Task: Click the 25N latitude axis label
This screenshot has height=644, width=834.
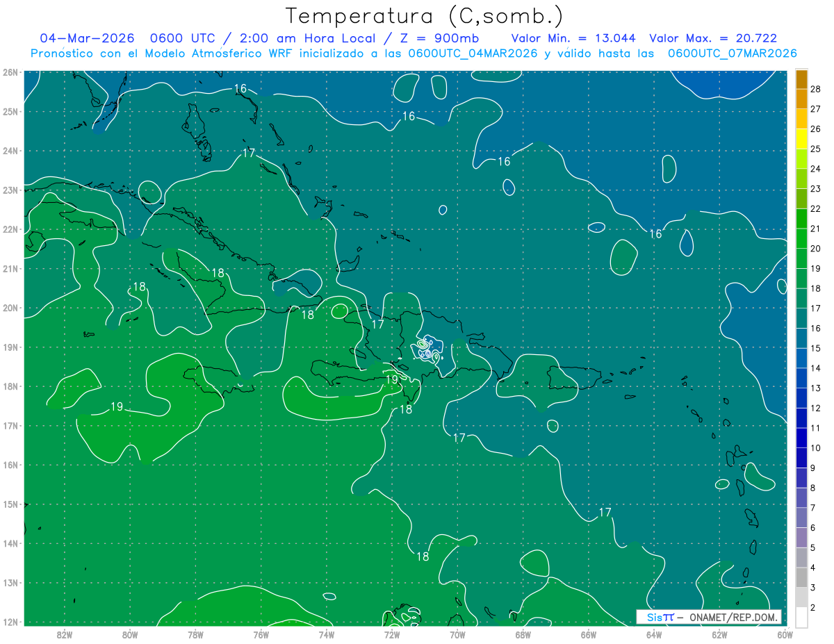Action: [10, 111]
